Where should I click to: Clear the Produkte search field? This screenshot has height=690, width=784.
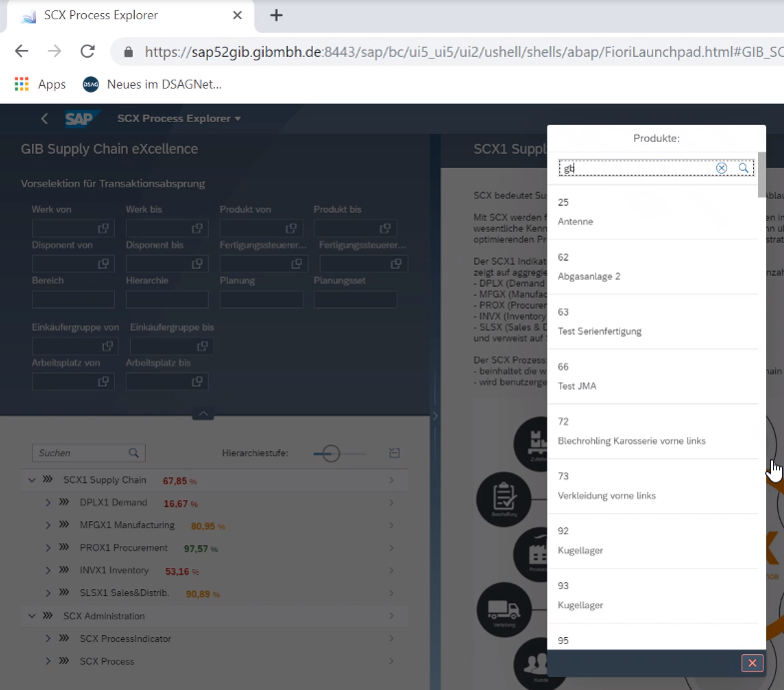[722, 169]
